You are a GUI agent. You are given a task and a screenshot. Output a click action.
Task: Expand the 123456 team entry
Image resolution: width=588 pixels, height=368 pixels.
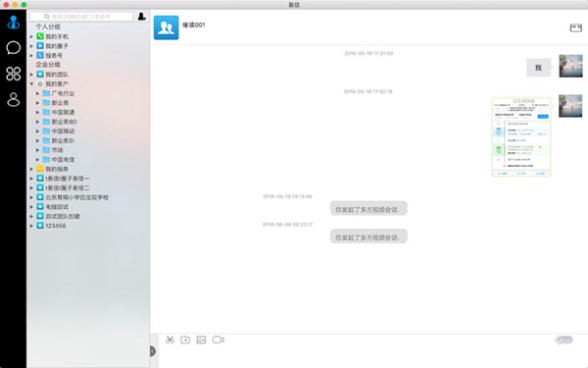click(x=32, y=226)
